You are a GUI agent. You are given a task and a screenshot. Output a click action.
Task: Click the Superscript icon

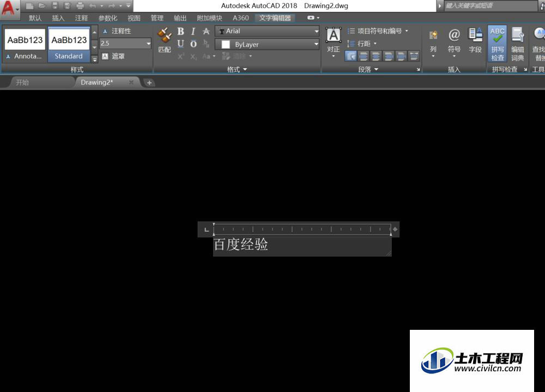[181, 56]
